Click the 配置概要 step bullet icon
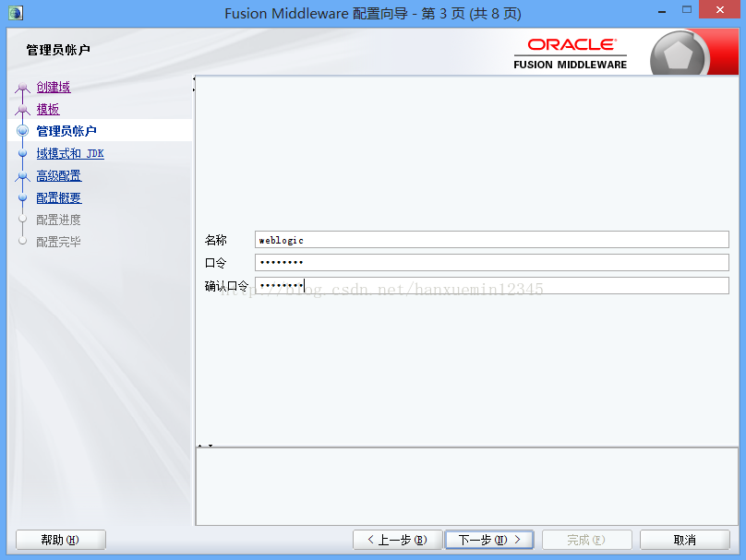Screen dimensions: 746x560 [x=22, y=197]
